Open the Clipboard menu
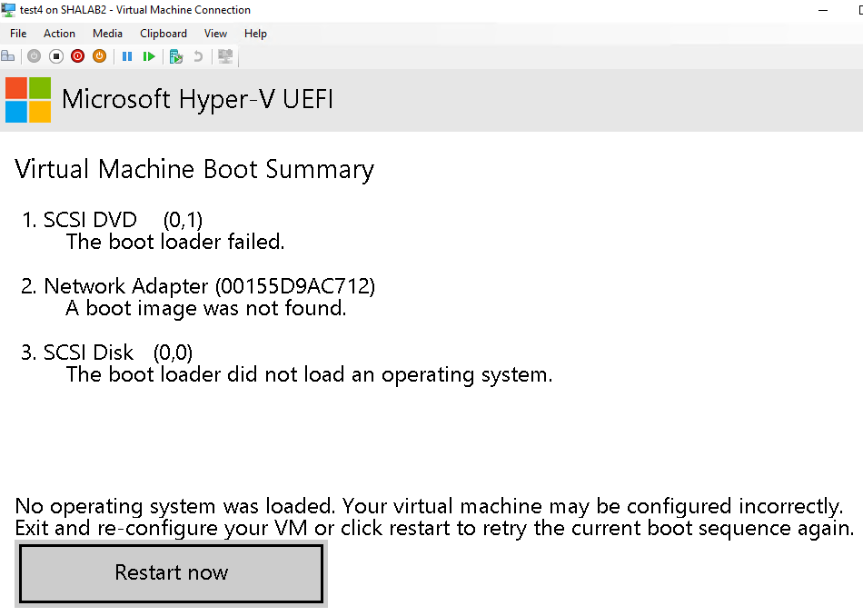The height and width of the screenshot is (616, 863). 164,34
